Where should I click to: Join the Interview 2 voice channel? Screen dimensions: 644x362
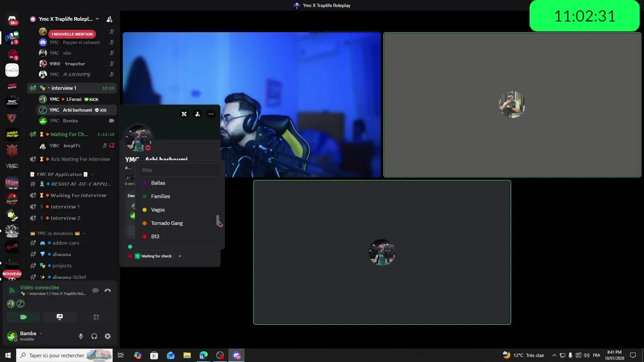(x=72, y=218)
